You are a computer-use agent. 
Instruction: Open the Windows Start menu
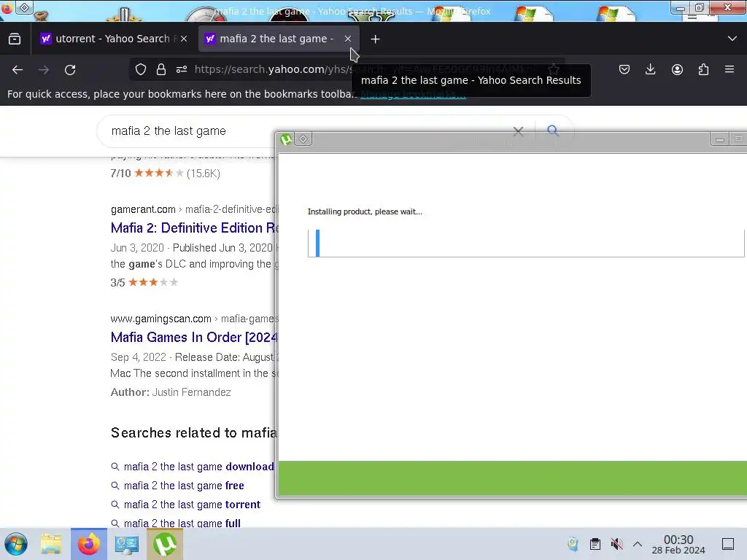16,544
